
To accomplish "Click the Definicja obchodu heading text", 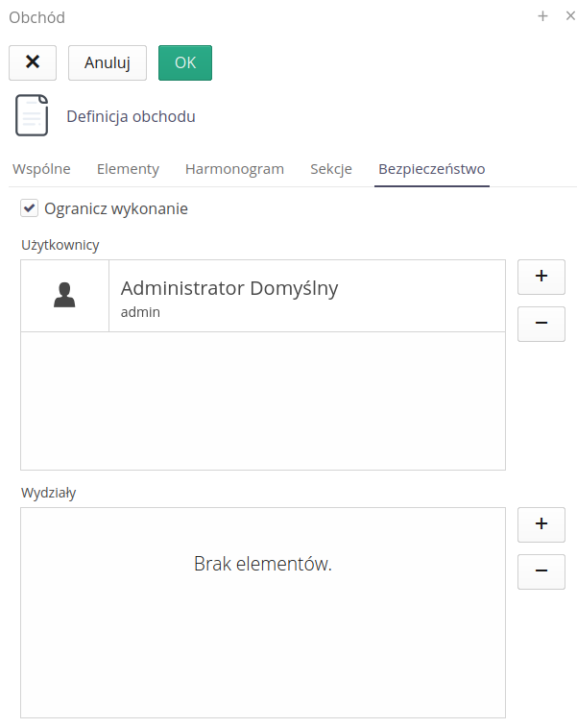I will click(131, 116).
